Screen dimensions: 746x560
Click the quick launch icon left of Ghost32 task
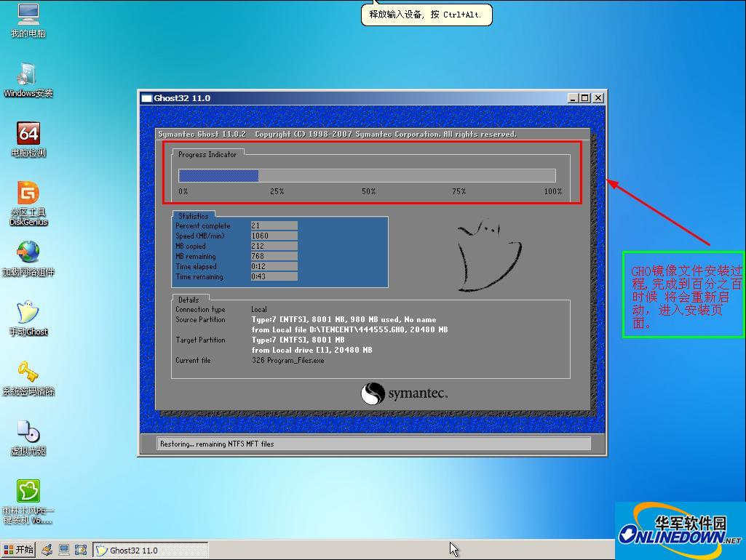81,550
